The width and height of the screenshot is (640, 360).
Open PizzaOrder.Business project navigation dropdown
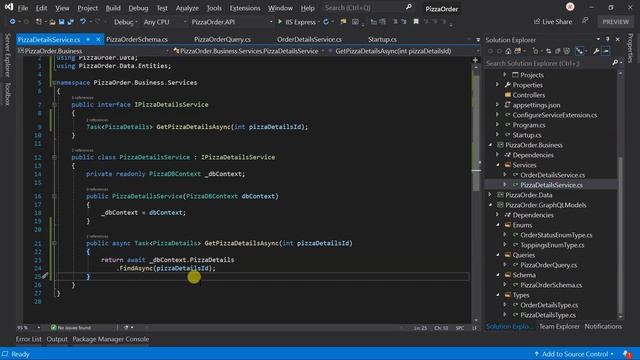[x=93, y=51]
